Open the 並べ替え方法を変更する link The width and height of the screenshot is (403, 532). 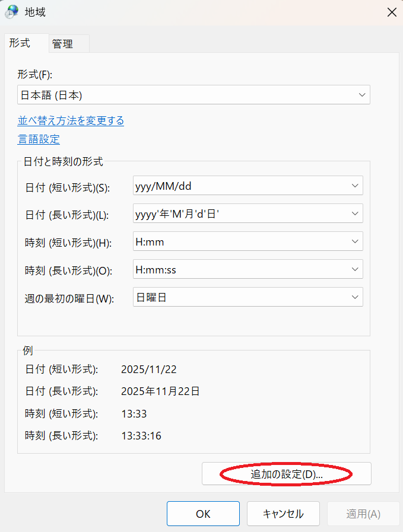pos(71,120)
